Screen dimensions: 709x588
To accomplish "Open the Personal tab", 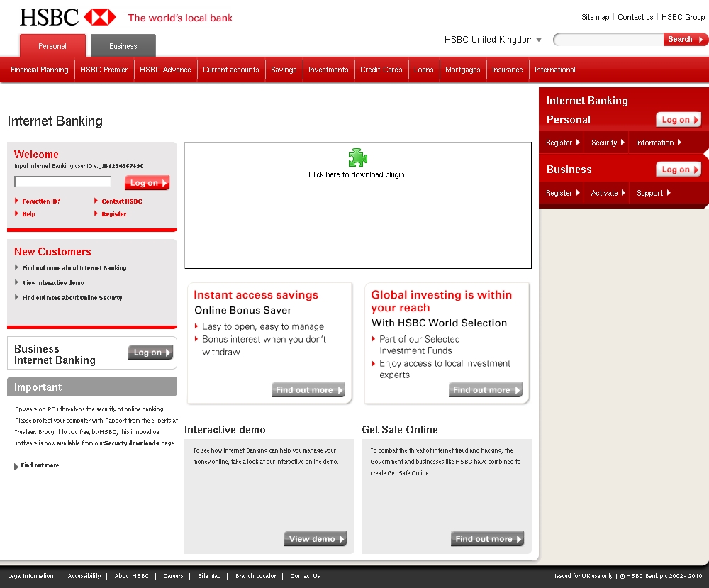I will [x=52, y=45].
